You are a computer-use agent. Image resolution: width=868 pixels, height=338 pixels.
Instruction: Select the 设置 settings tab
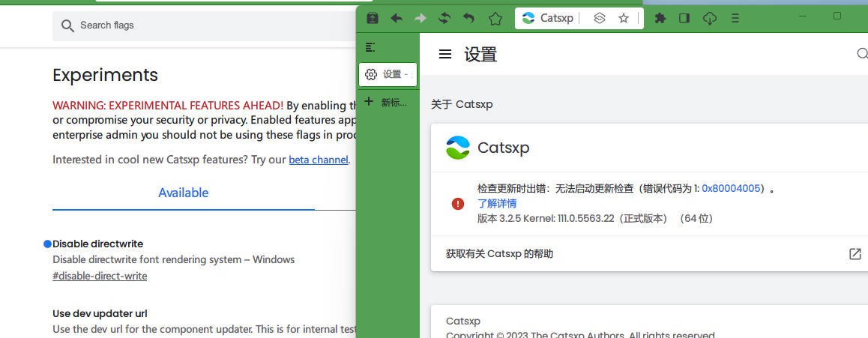click(388, 74)
